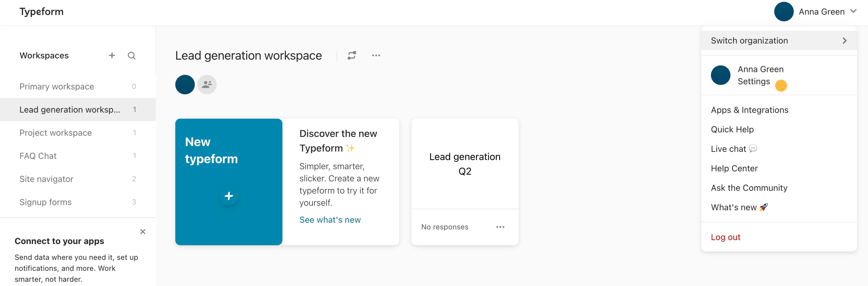The height and width of the screenshot is (286, 868).
Task: Open workspace search magnifier icon
Action: pyautogui.click(x=132, y=55)
